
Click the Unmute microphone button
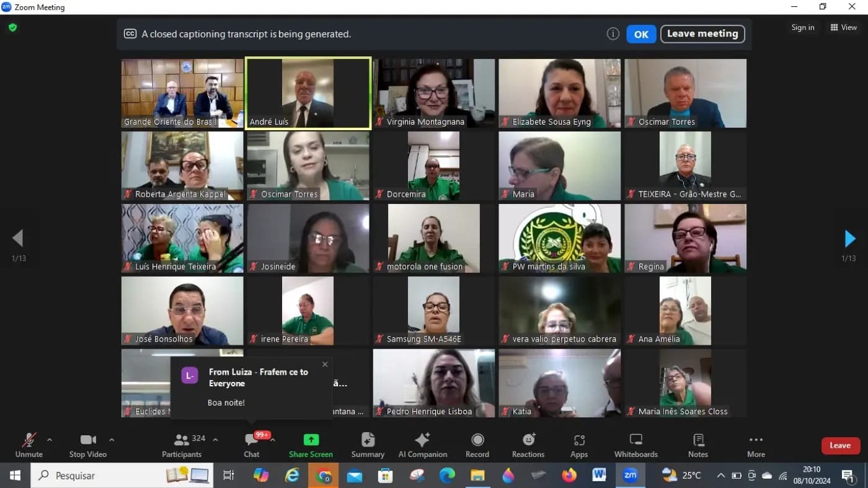pyautogui.click(x=29, y=445)
